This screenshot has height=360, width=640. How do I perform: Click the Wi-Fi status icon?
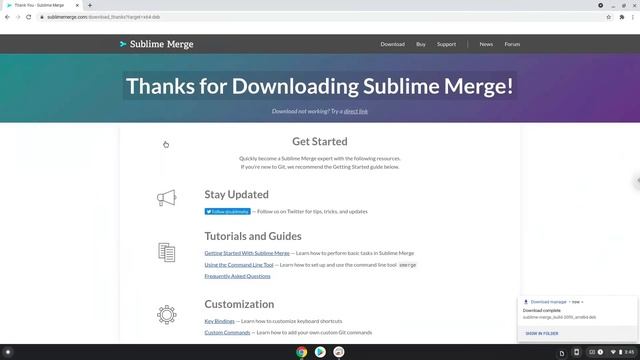613,352
